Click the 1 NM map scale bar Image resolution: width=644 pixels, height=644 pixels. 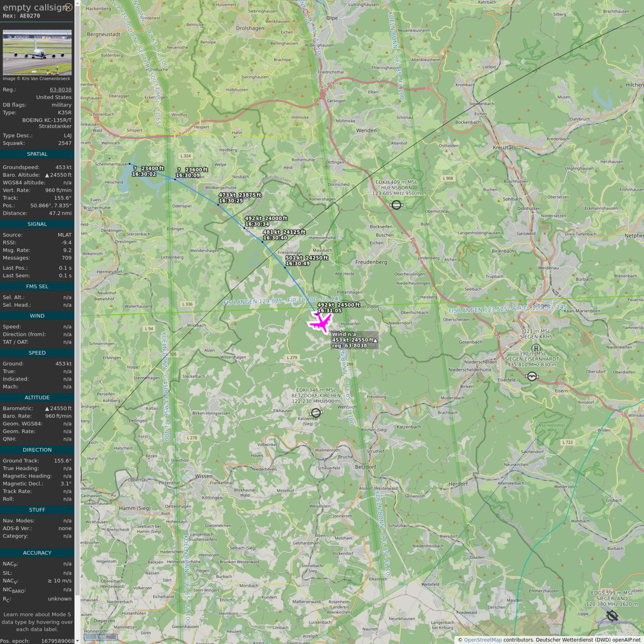pyautogui.click(x=102, y=637)
